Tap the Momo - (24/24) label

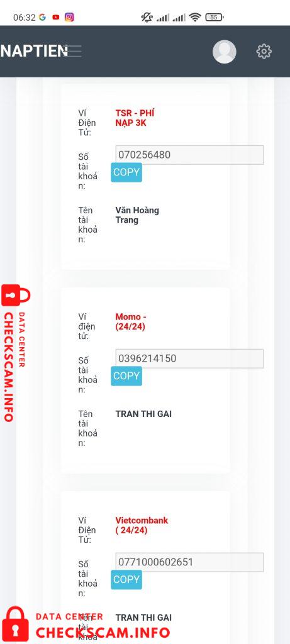(131, 321)
